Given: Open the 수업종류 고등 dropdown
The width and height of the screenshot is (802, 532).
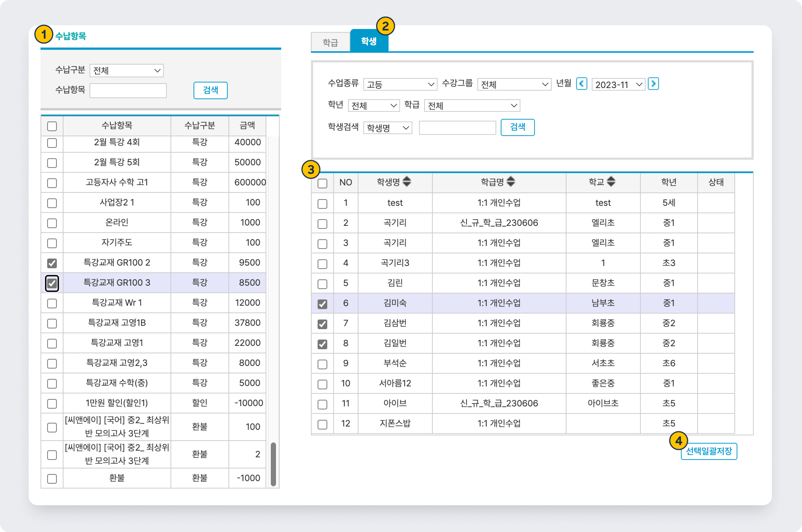Looking at the screenshot, I should 400,85.
